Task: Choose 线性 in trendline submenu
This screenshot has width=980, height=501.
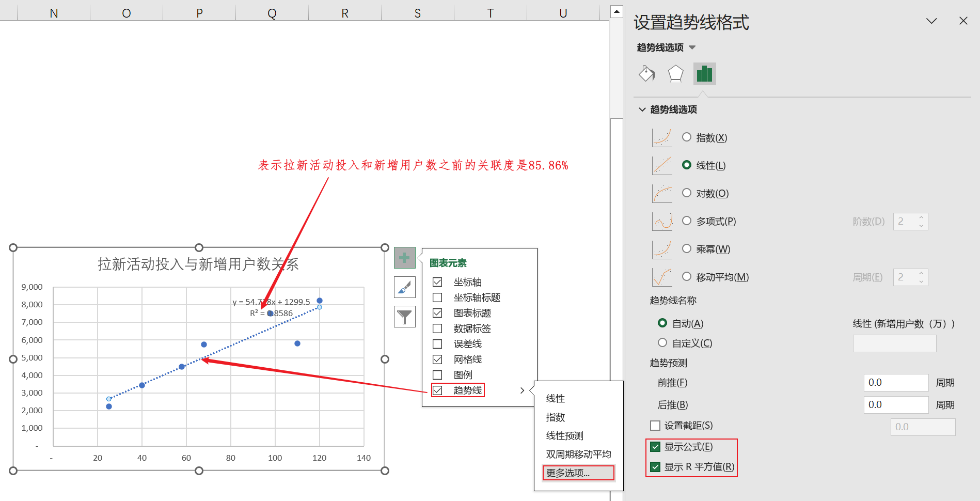Action: (556, 399)
